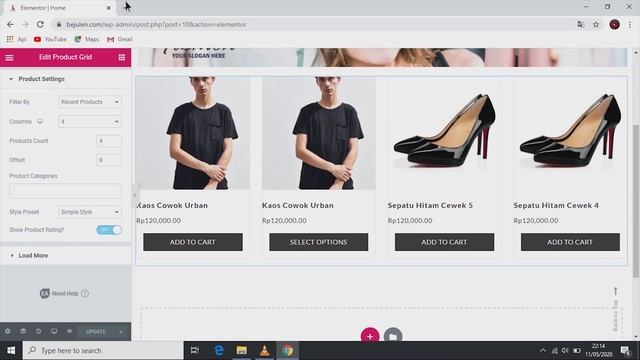Go back in browser history
Image resolution: width=640 pixels, height=360 pixels.
coord(10,24)
